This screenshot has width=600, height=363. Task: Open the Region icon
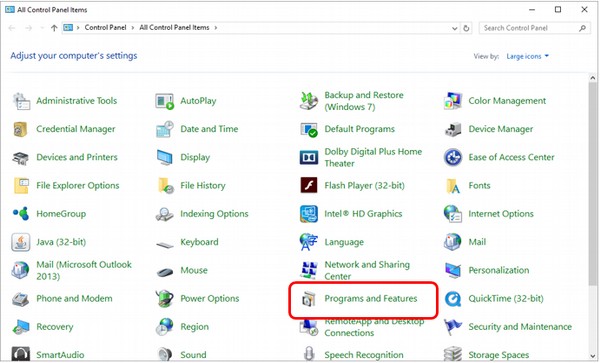[x=165, y=327]
